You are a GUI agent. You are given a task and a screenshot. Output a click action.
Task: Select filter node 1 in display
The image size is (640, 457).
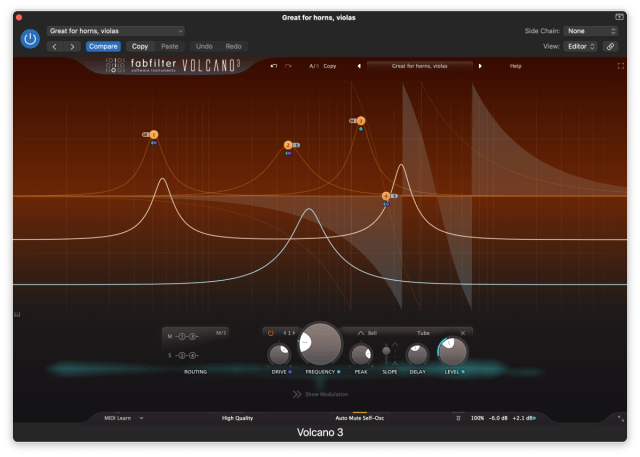tap(154, 134)
